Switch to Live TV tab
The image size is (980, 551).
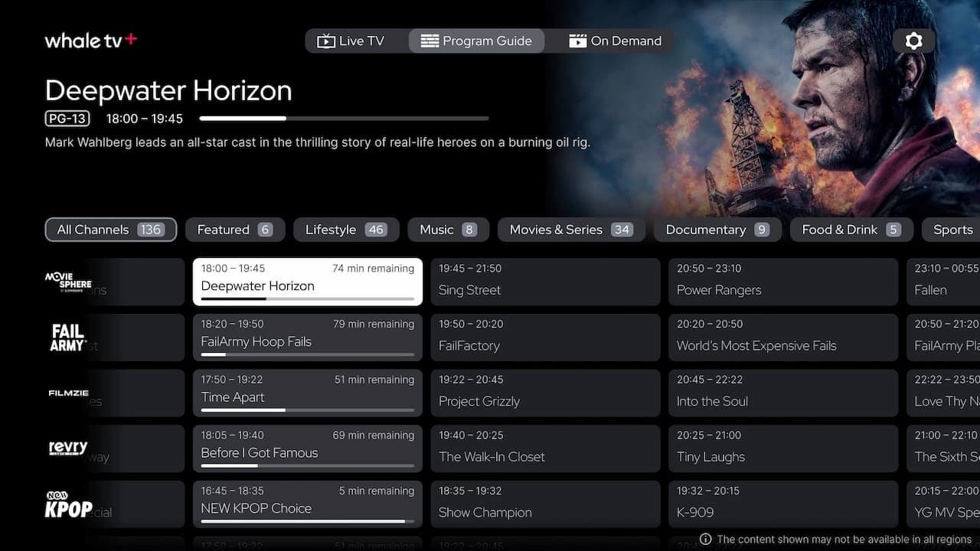tap(351, 41)
